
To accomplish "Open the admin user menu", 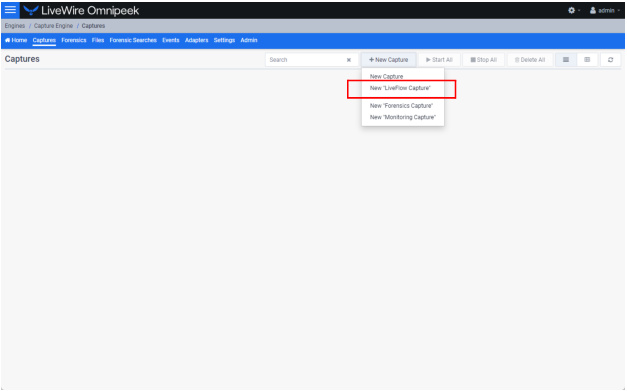I will 605,10.
